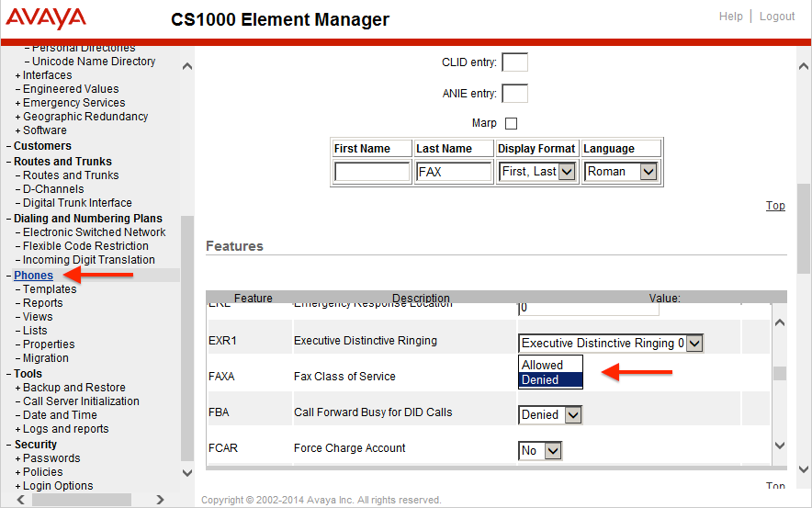Choose Allowed for Fax Class of Service

click(x=550, y=365)
